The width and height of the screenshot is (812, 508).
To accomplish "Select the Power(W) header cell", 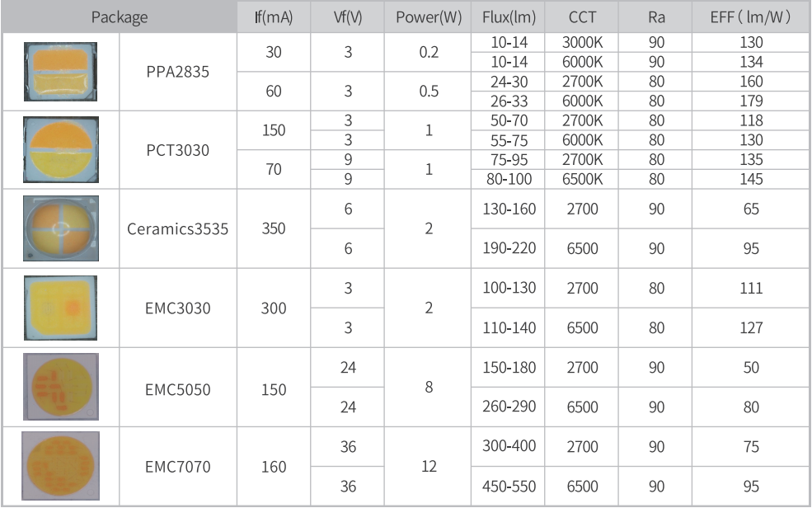I will click(428, 16).
